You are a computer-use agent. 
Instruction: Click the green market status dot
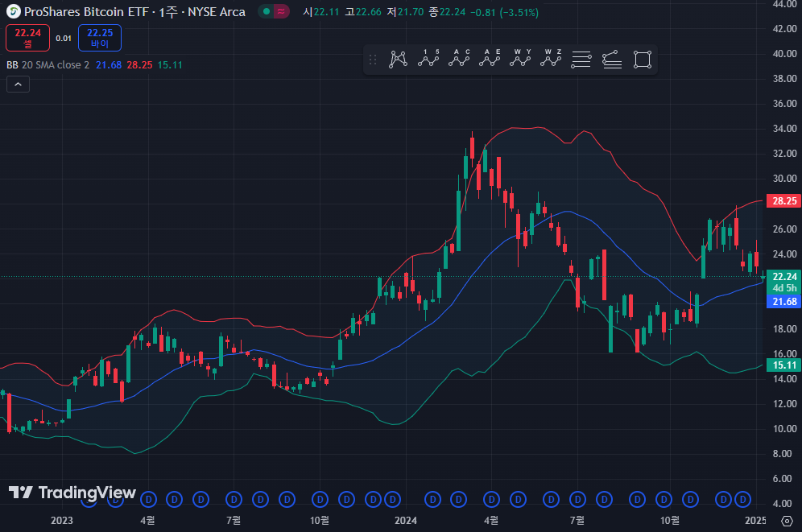267,11
